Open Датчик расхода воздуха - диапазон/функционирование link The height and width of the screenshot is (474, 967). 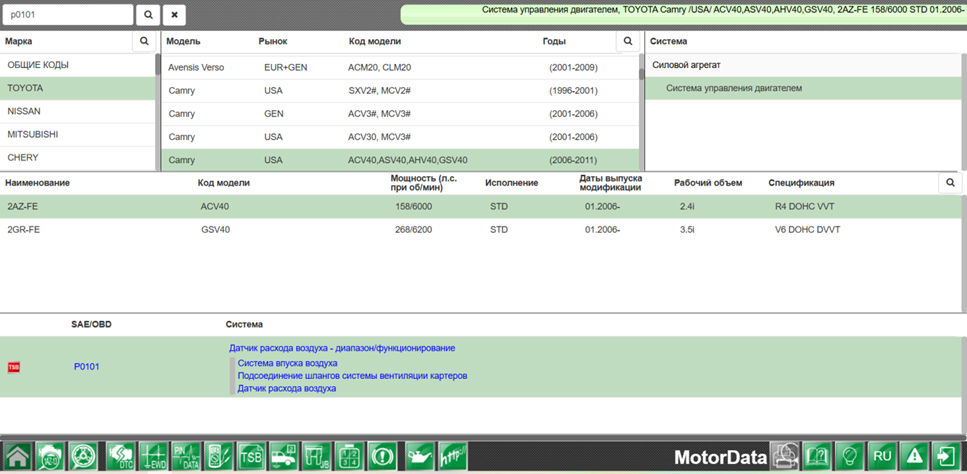(342, 348)
